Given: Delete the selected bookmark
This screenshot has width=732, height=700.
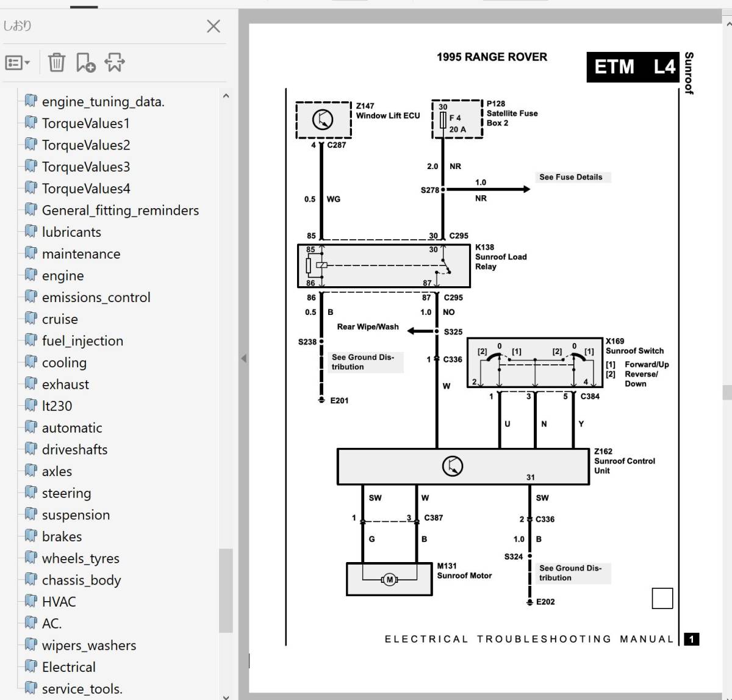Looking at the screenshot, I should pos(56,62).
